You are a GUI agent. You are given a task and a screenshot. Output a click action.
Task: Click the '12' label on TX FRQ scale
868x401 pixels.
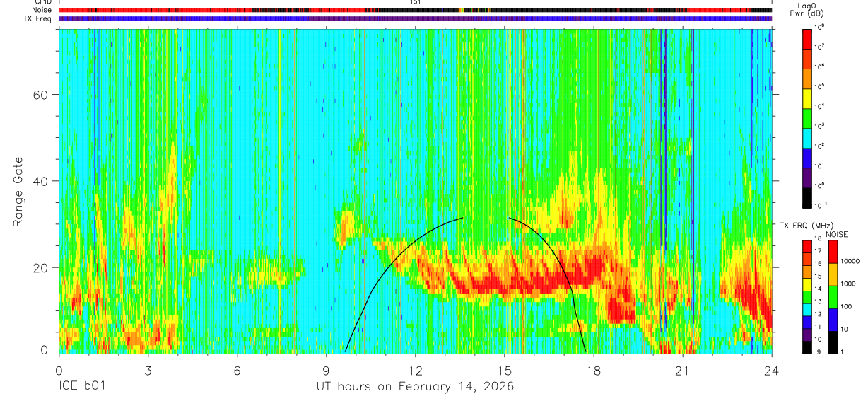click(x=819, y=315)
